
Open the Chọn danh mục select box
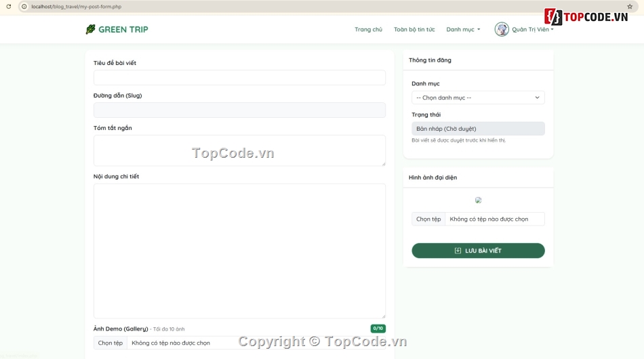(478, 98)
